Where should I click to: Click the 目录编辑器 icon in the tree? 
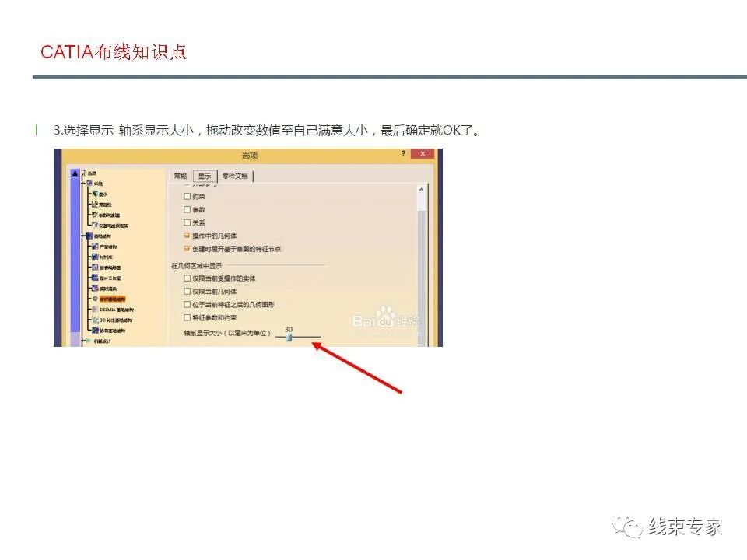[94, 267]
